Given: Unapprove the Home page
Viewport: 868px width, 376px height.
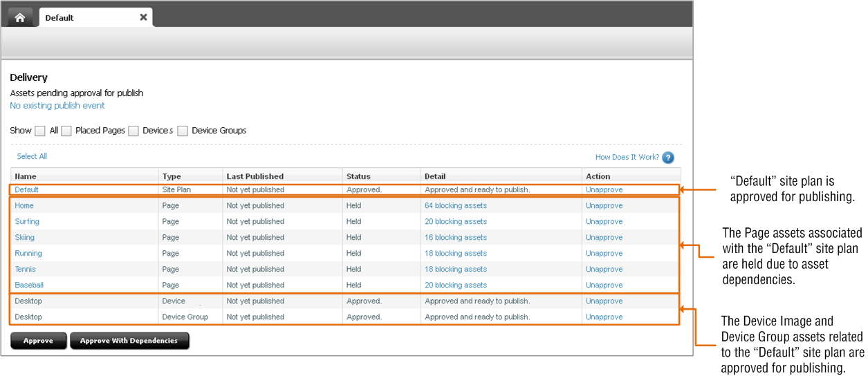Looking at the screenshot, I should coord(604,205).
